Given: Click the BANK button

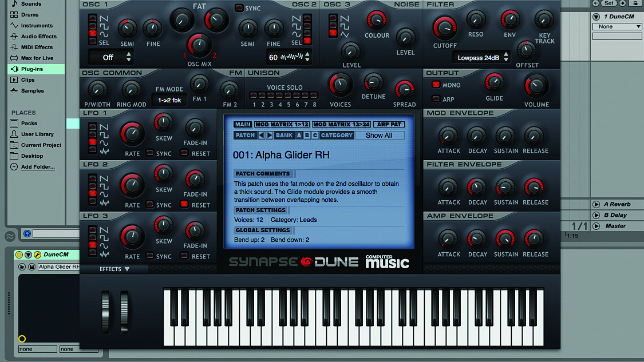Looking at the screenshot, I should [284, 135].
